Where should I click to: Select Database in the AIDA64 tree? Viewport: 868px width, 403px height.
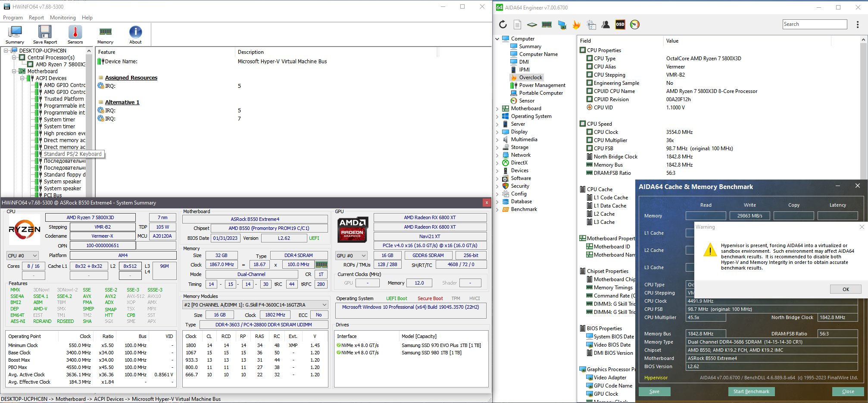521,201
